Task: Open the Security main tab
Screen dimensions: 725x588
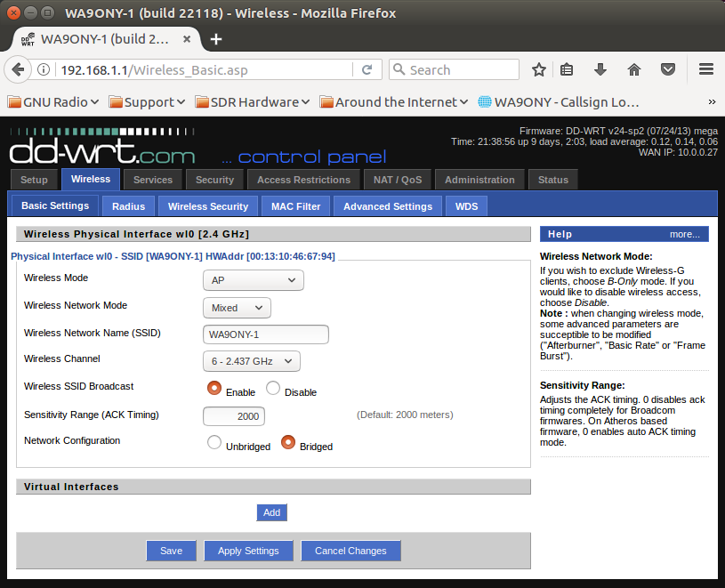Action: (214, 180)
